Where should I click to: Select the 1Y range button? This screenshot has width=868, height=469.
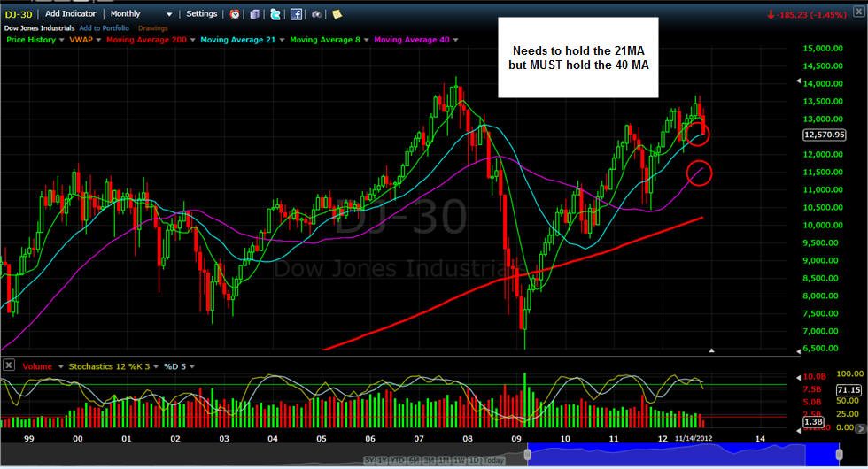tap(383, 460)
